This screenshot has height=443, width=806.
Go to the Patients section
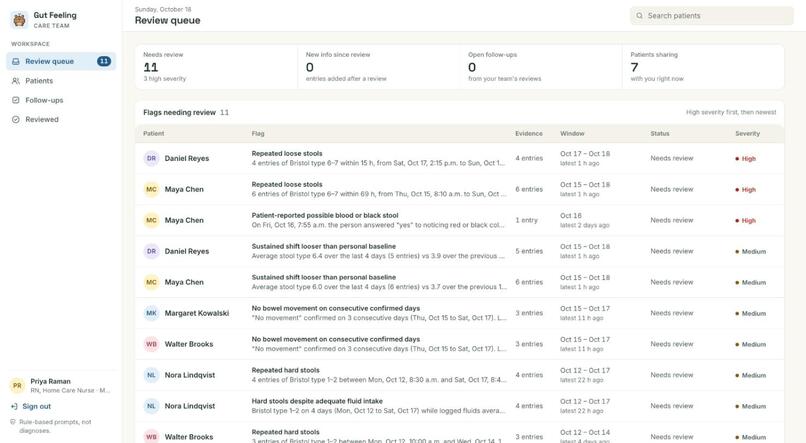point(61,81)
